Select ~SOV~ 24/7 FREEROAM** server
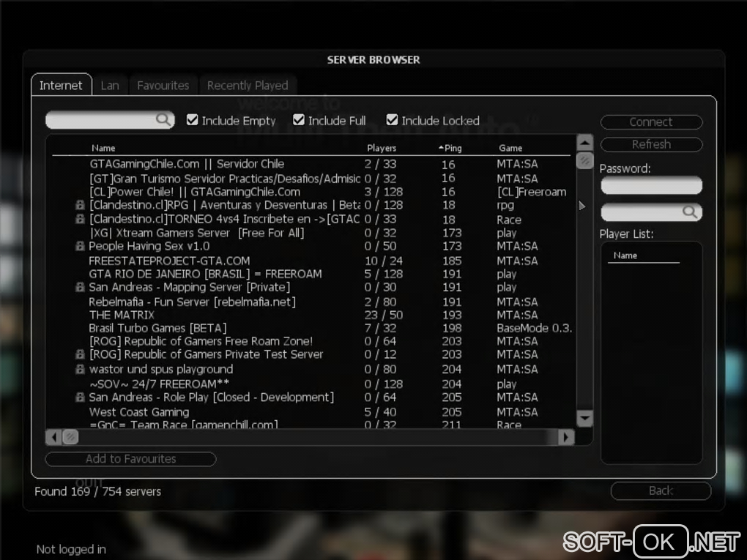 pyautogui.click(x=311, y=384)
